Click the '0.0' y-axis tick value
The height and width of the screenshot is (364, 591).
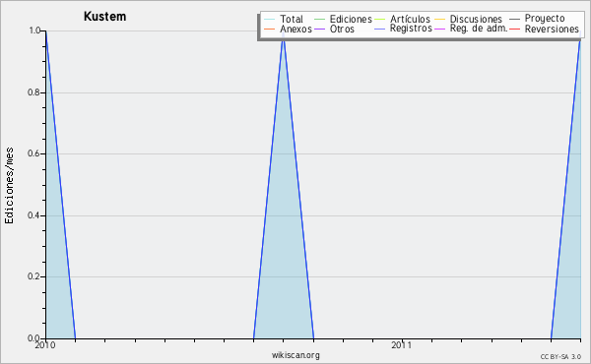[x=34, y=337]
